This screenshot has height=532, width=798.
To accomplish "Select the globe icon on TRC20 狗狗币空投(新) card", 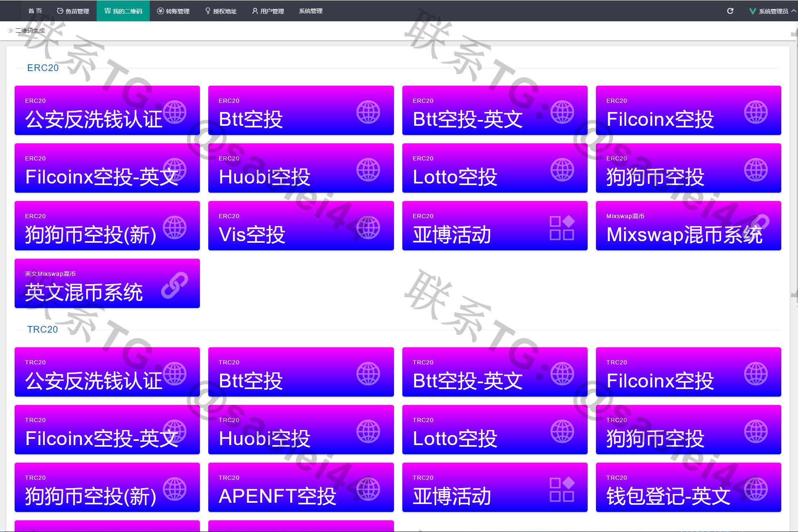I will tap(175, 489).
